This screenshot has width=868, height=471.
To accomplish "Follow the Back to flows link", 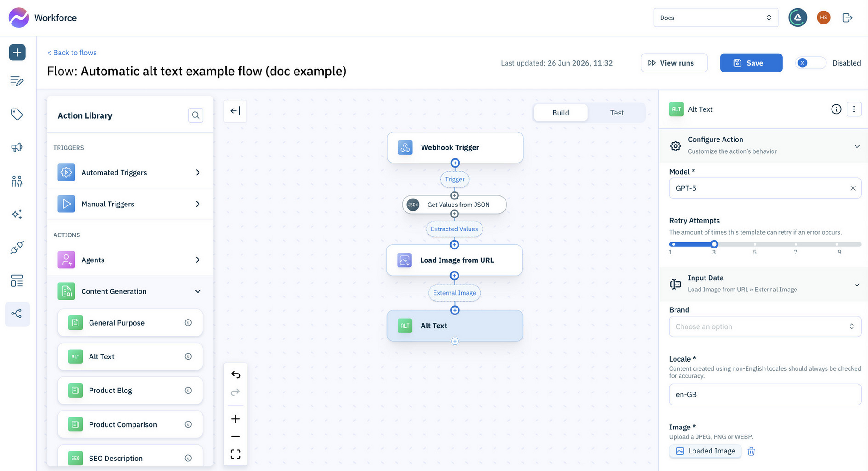I will pyautogui.click(x=72, y=53).
